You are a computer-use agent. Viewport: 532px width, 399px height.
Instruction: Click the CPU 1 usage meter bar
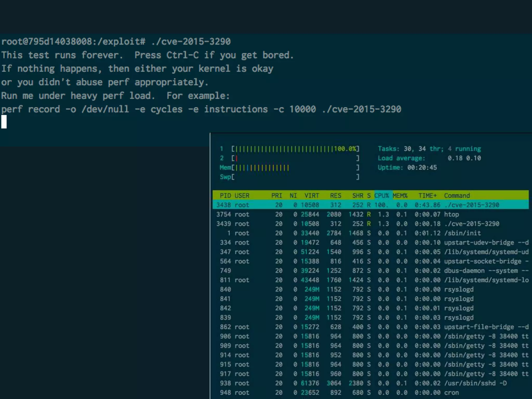click(x=295, y=149)
